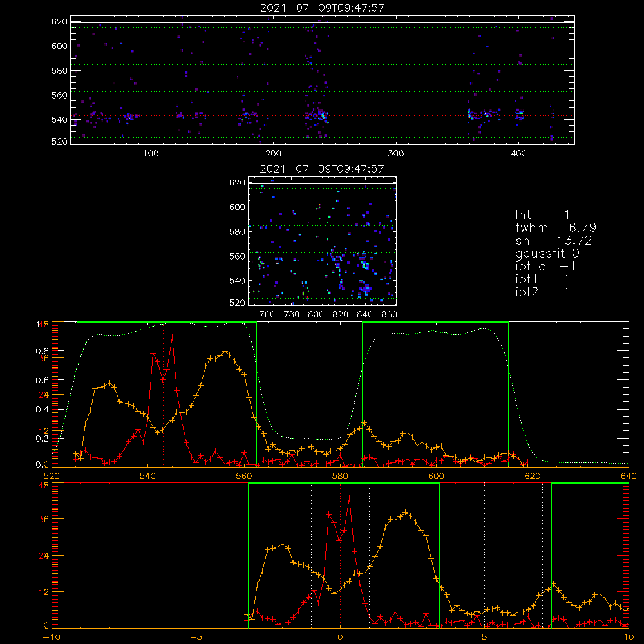The width and height of the screenshot is (644, 644).
Task: Click the white 0.6 y-axis label
Action: (42, 381)
